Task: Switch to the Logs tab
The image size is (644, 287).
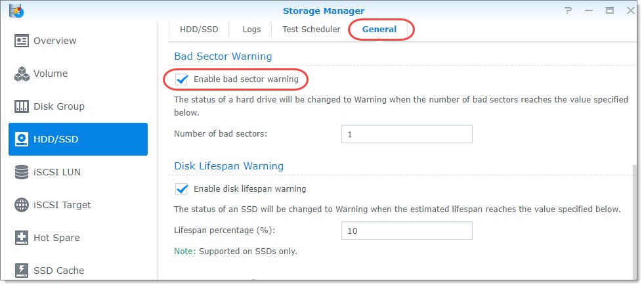Action: point(251,30)
